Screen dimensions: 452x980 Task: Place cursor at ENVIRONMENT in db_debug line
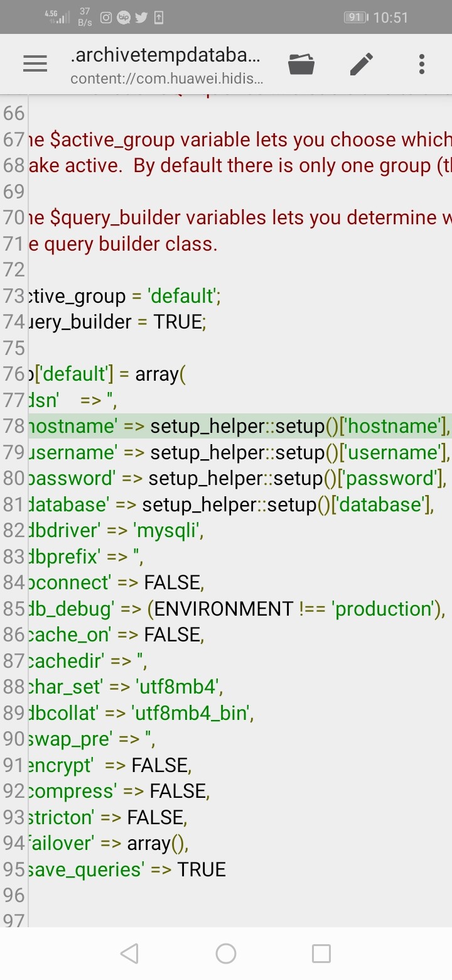[224, 609]
